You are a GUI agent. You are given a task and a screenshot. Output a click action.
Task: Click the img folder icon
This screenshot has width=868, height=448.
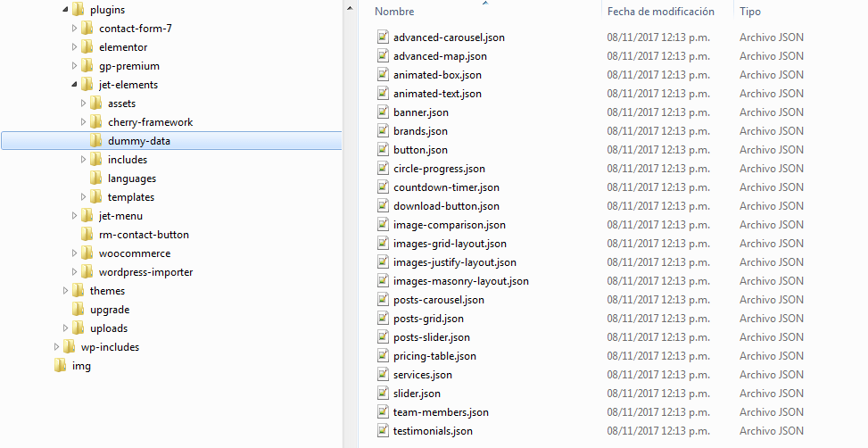click(60, 366)
